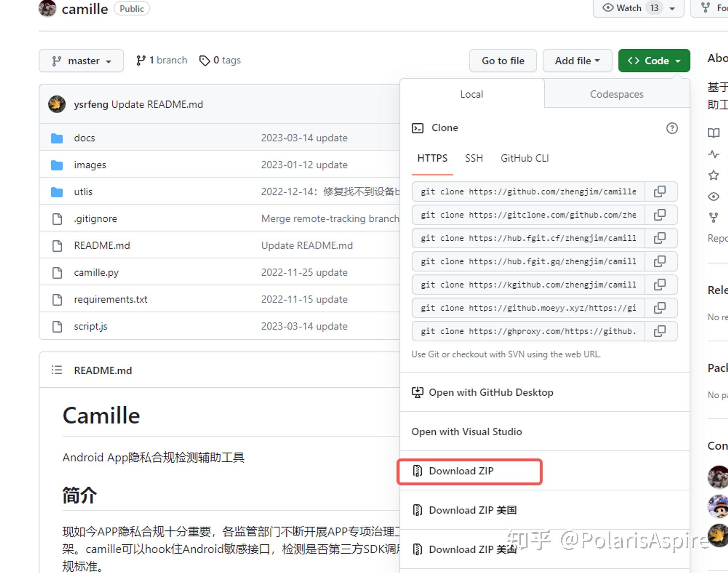728x573 pixels.
Task: Click the terminal icon beside Clone
Action: [x=418, y=128]
